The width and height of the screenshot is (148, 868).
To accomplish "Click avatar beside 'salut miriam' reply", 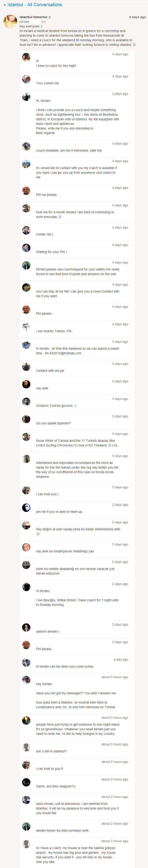I will tap(26, 800).
